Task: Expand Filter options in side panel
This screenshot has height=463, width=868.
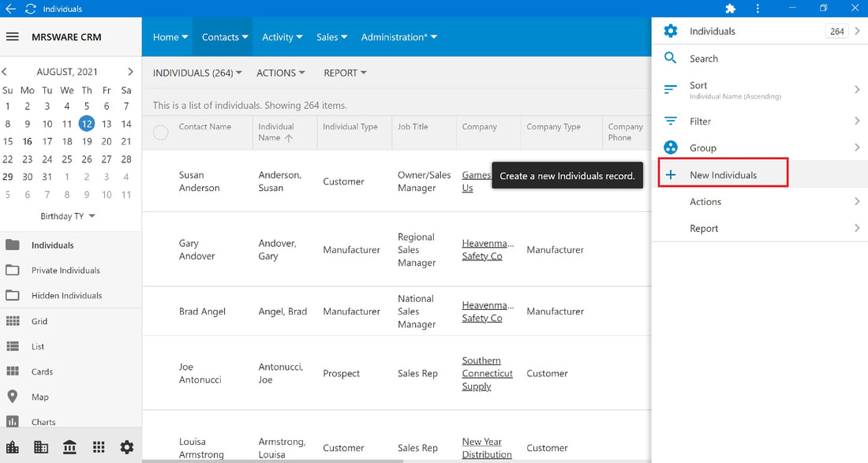Action: (x=759, y=121)
